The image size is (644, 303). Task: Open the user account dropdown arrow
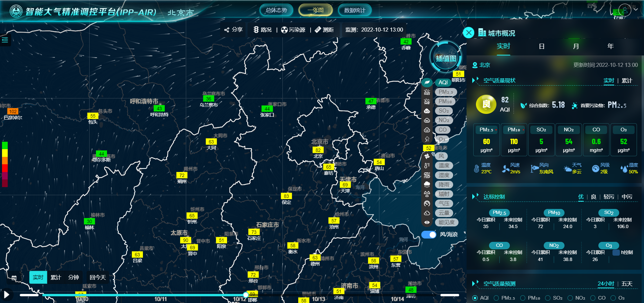tap(636, 10)
